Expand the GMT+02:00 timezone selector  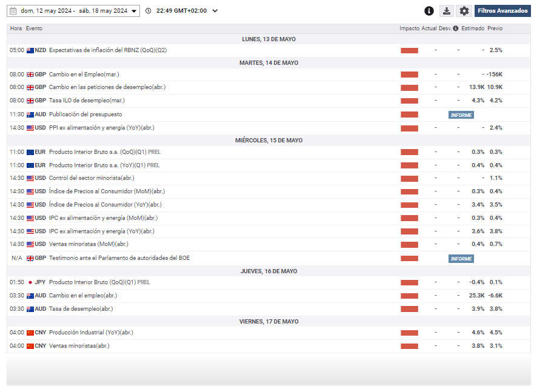[215, 11]
